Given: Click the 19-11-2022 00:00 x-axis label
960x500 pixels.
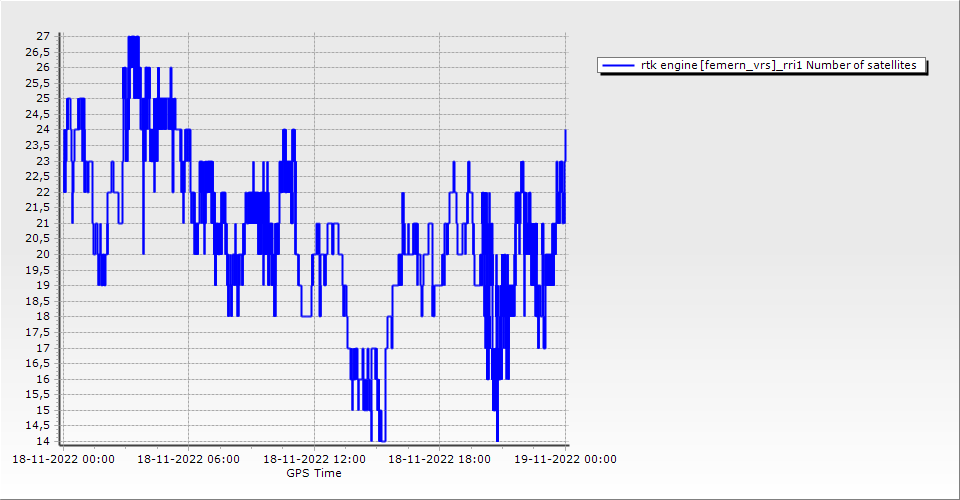Looking at the screenshot, I should point(565,460).
